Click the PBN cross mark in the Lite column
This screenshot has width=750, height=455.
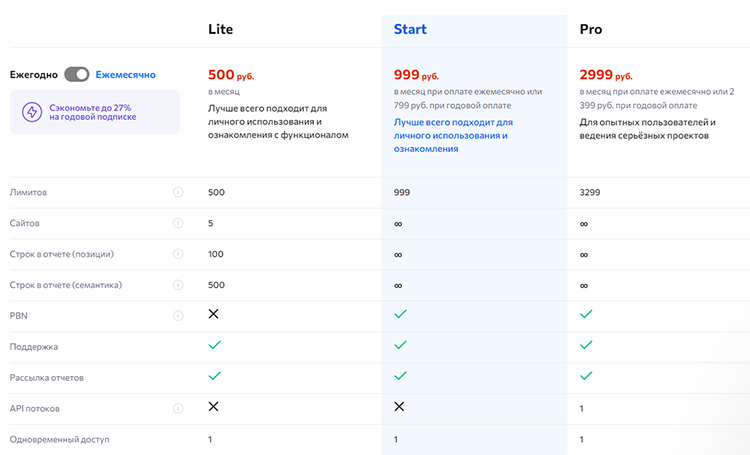point(213,314)
